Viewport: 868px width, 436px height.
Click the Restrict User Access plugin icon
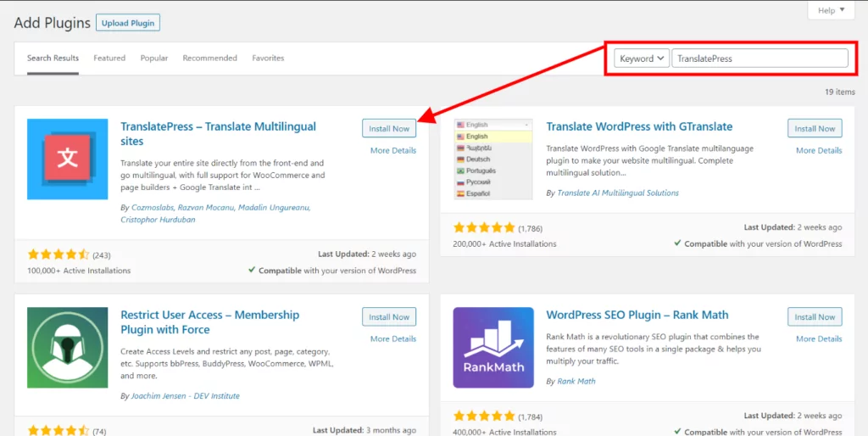pos(68,348)
